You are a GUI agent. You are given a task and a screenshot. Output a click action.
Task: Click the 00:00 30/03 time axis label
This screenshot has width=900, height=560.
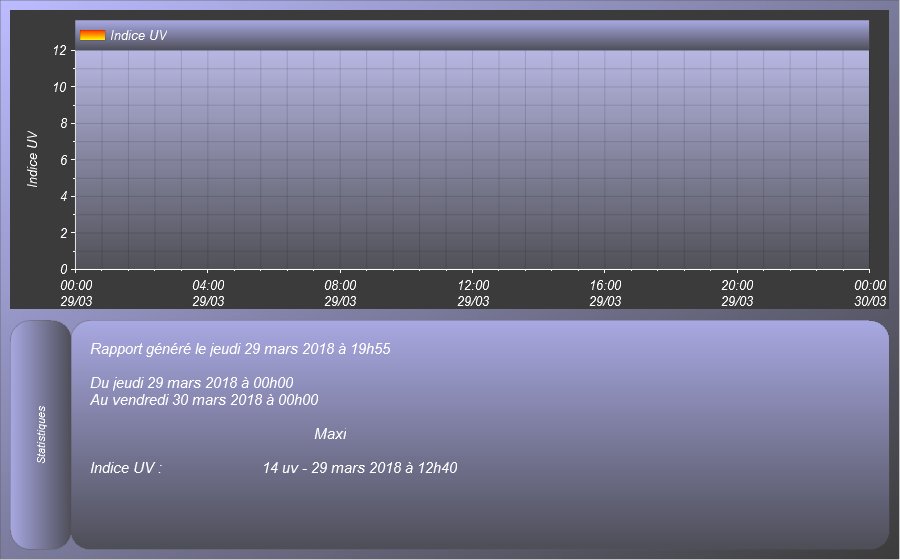(870, 293)
